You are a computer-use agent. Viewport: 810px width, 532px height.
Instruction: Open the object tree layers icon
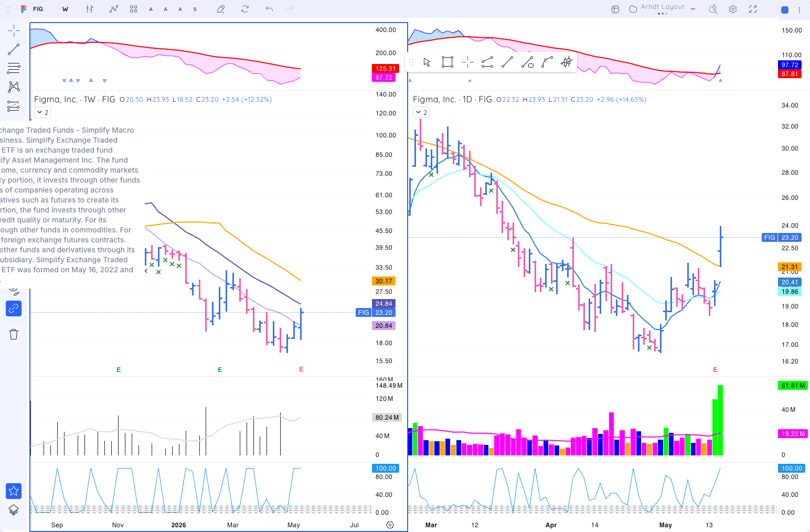click(14, 510)
